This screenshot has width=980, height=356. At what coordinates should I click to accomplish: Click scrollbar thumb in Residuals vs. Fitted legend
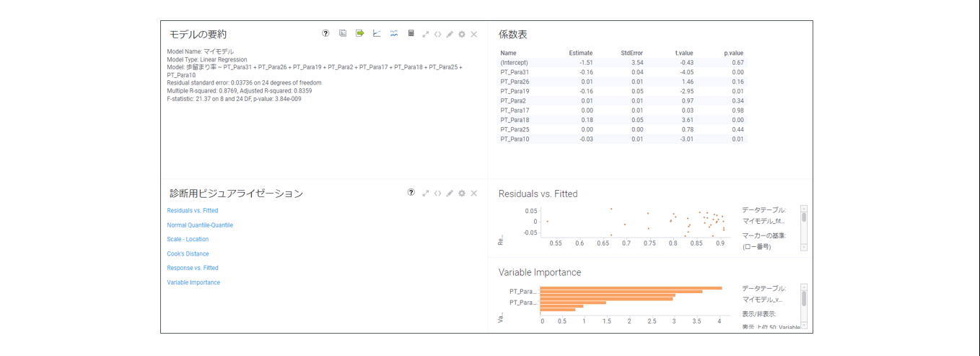[804, 216]
